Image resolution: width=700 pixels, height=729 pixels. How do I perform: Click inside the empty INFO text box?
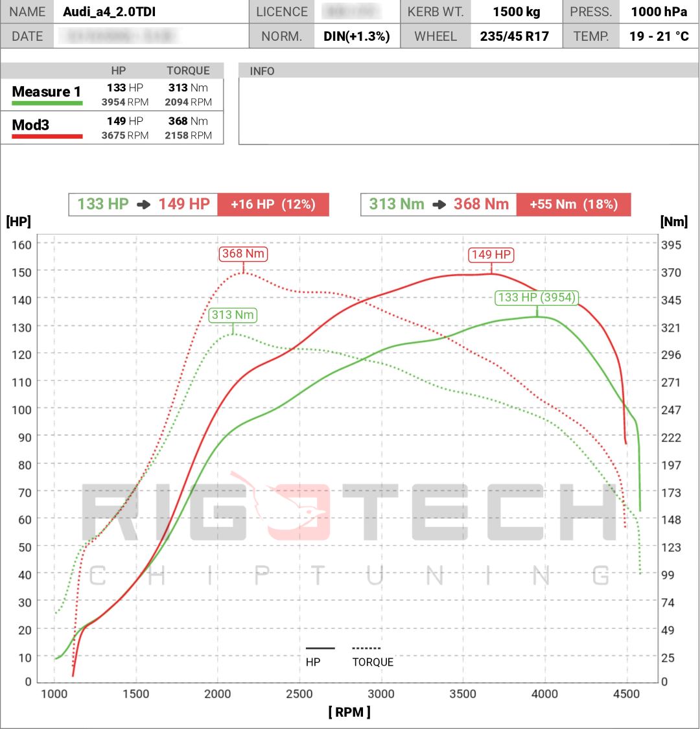coord(469,111)
